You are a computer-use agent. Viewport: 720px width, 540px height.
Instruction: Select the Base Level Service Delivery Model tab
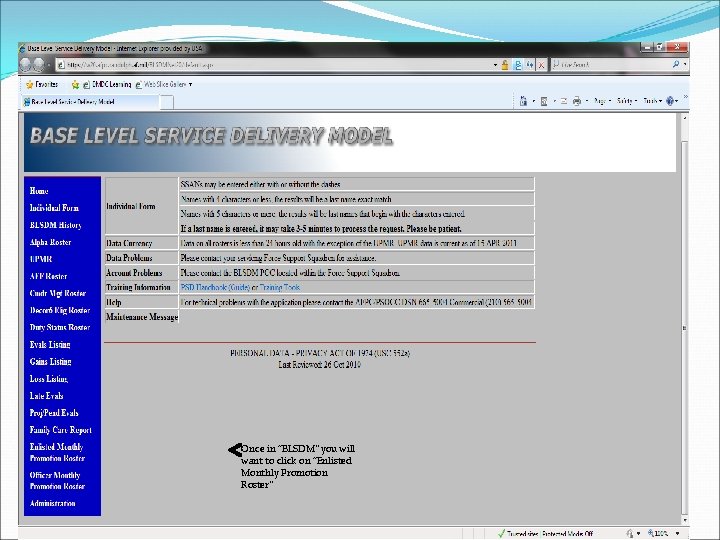90,101
